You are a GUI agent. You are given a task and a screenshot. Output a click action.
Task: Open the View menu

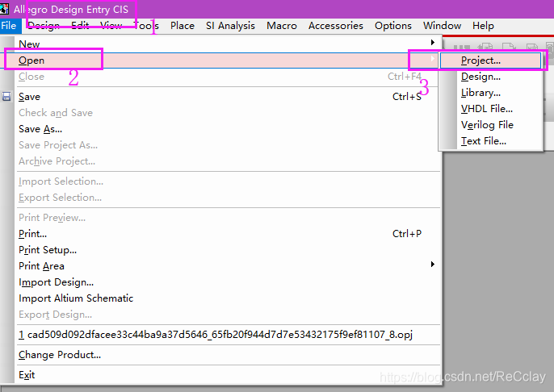(x=111, y=26)
